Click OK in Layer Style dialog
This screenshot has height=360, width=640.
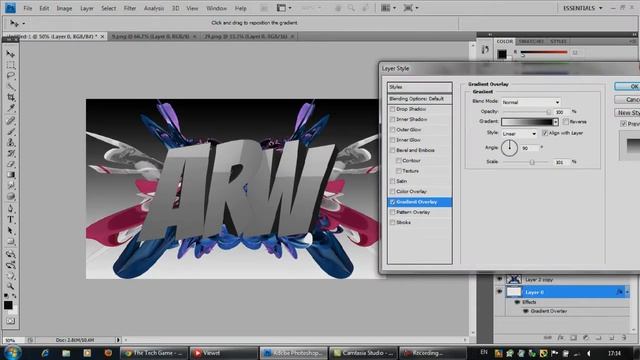tap(627, 87)
